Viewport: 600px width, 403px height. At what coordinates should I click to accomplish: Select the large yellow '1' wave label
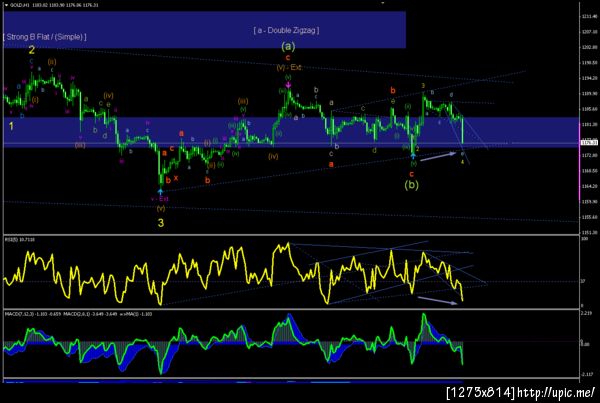pyautogui.click(x=11, y=126)
